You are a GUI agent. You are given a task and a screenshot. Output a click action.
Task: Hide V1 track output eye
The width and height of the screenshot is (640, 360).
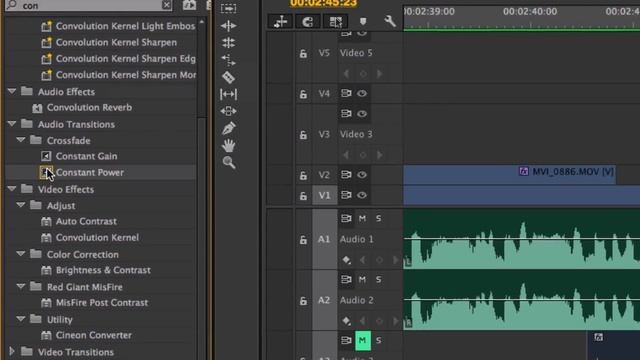pyautogui.click(x=362, y=195)
